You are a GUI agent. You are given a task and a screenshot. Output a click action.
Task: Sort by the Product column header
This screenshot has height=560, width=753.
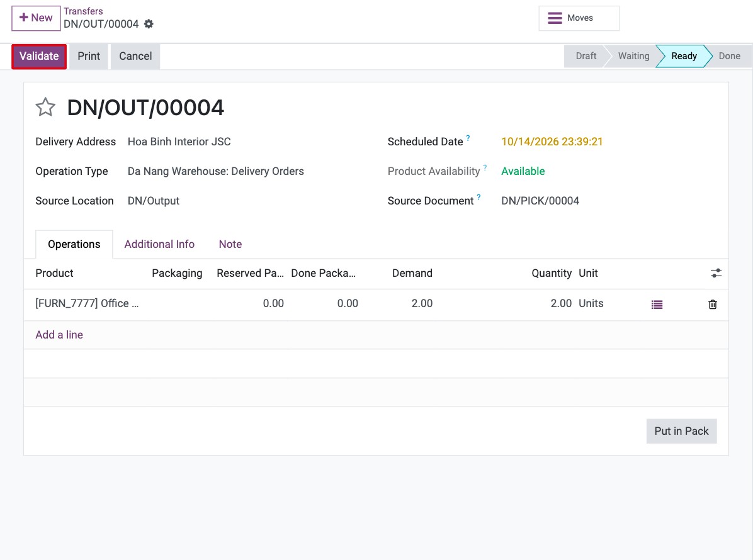(x=54, y=273)
